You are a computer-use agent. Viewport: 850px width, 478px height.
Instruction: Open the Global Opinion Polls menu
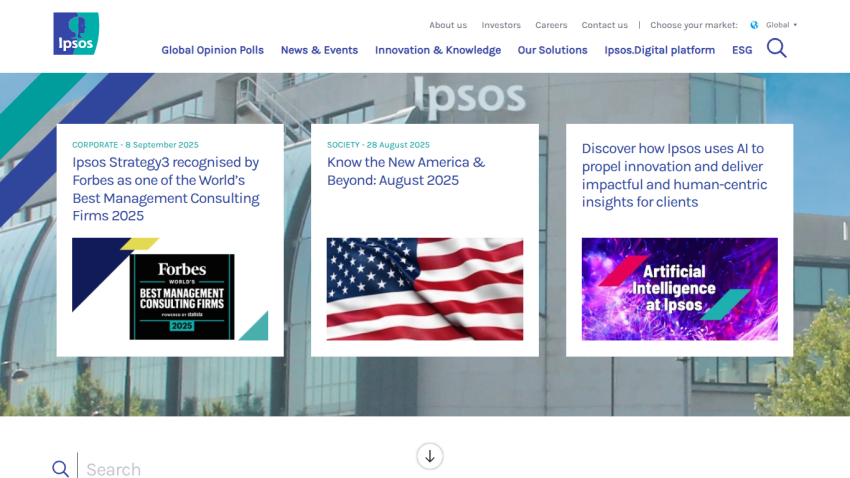click(x=212, y=50)
